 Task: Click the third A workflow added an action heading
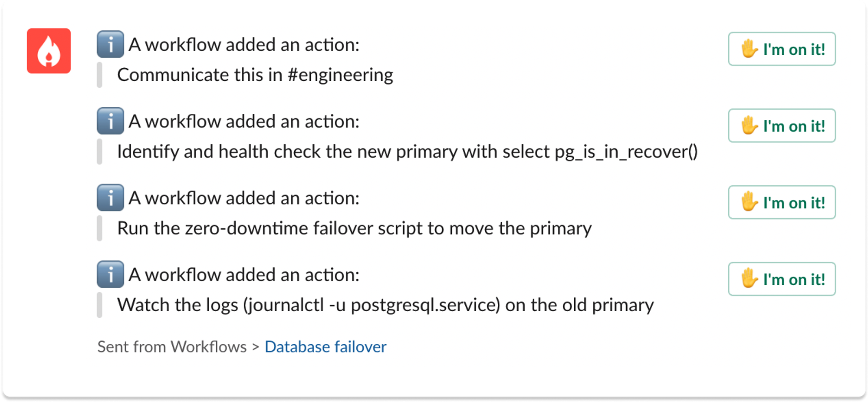coord(244,198)
